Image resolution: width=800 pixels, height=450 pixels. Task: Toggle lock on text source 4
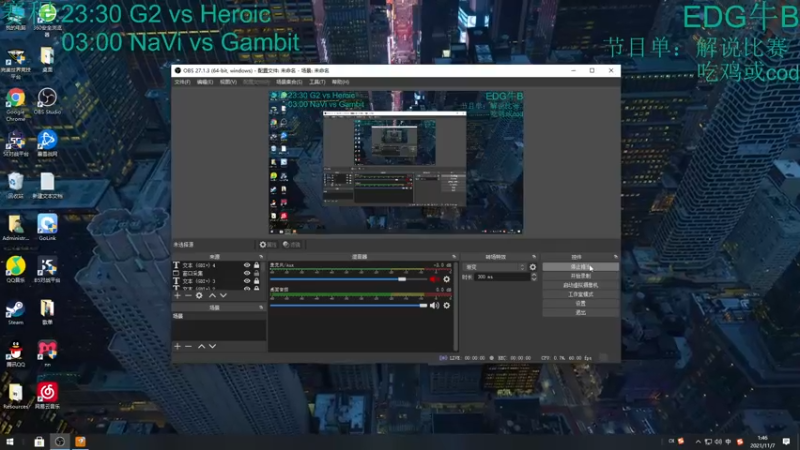pos(257,265)
